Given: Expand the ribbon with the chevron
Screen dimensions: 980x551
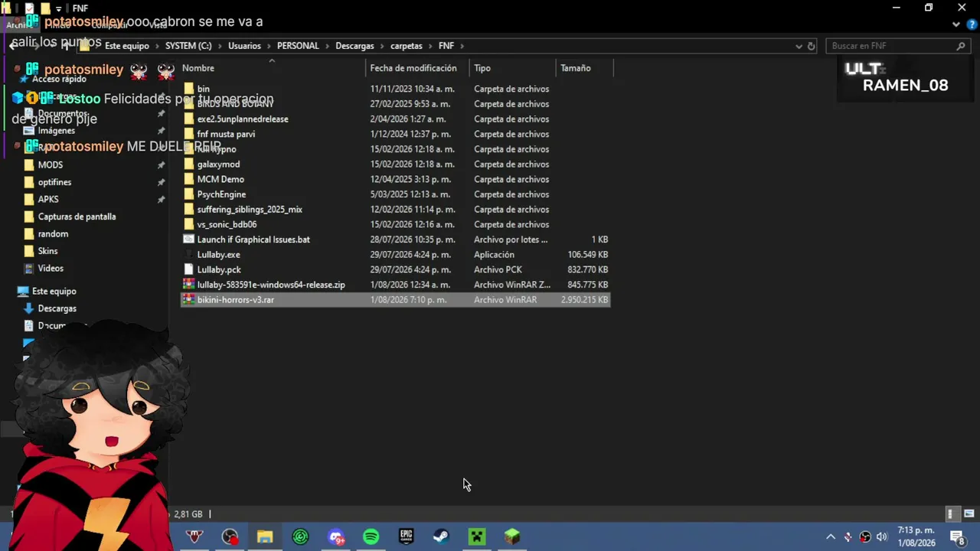Looking at the screenshot, I should point(955,24).
